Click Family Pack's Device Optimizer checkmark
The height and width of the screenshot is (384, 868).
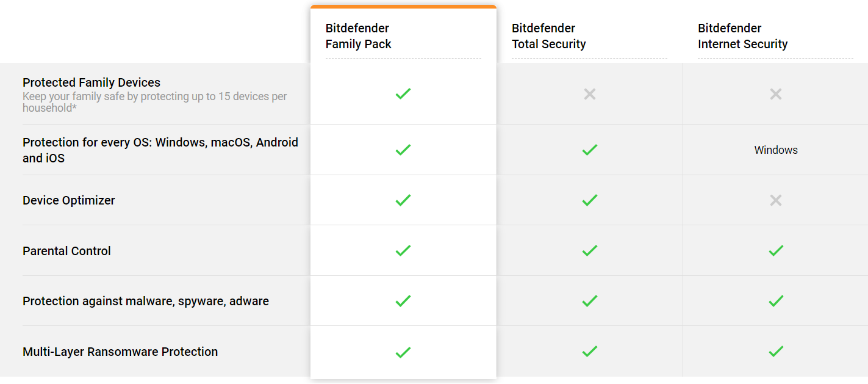click(403, 200)
